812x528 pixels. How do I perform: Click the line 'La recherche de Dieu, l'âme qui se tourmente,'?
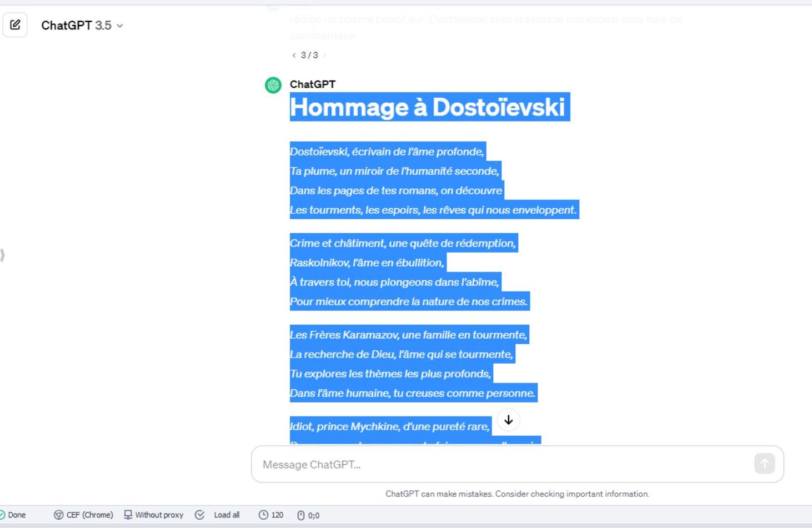pos(402,354)
